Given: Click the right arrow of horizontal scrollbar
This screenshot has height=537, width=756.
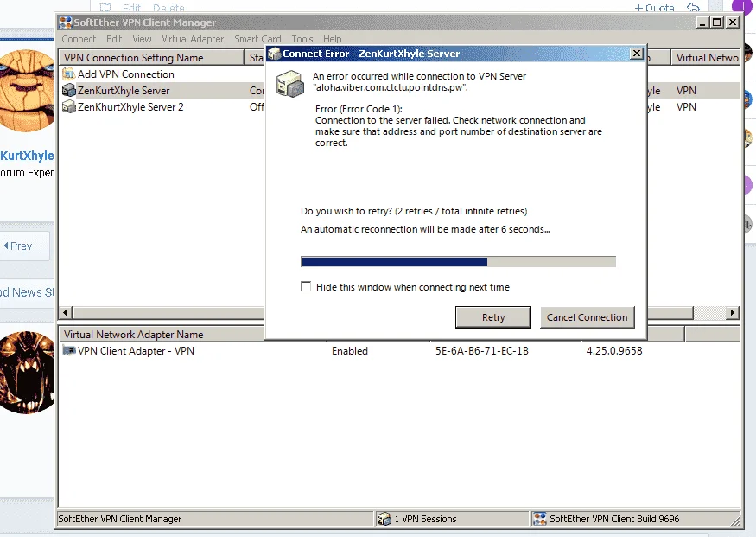Looking at the screenshot, I should 733,313.
